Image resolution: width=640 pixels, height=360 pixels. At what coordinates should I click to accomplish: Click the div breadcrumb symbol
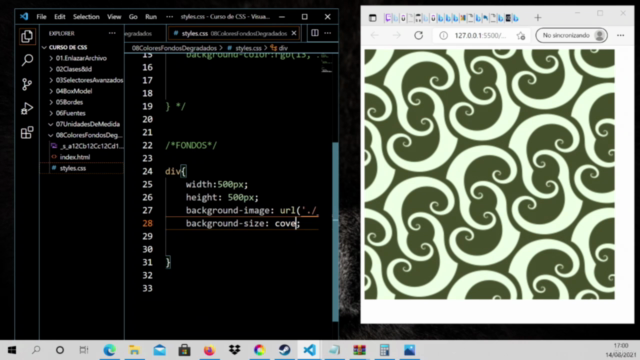tap(280, 48)
